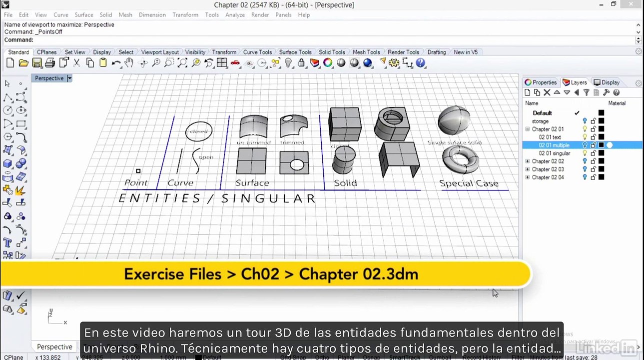644x360 pixels.
Task: Toggle visibility bulb for storage layer
Action: click(585, 121)
